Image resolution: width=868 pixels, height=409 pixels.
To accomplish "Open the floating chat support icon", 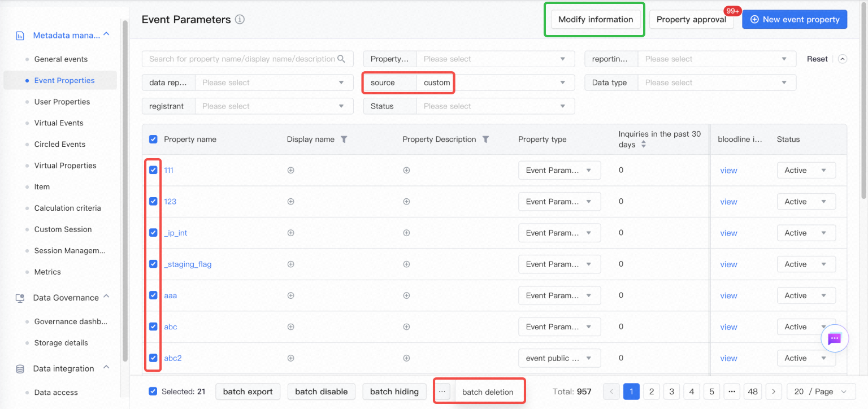I will (835, 338).
